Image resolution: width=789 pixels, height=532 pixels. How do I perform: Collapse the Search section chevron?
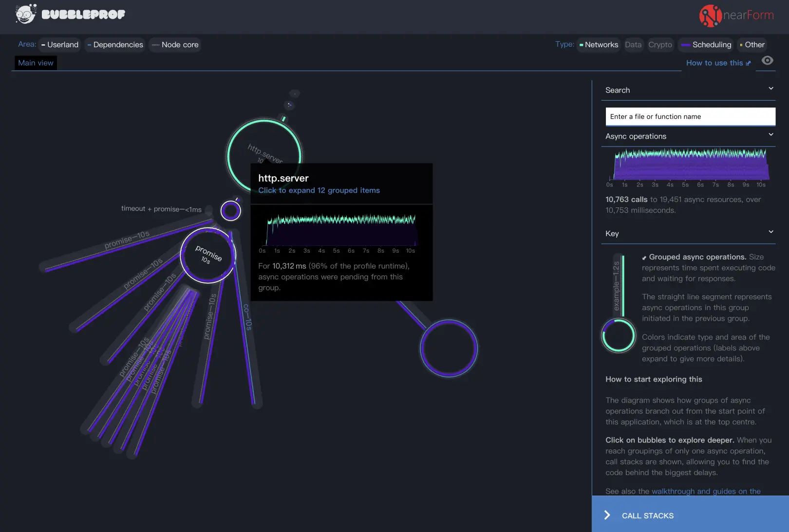(x=771, y=89)
